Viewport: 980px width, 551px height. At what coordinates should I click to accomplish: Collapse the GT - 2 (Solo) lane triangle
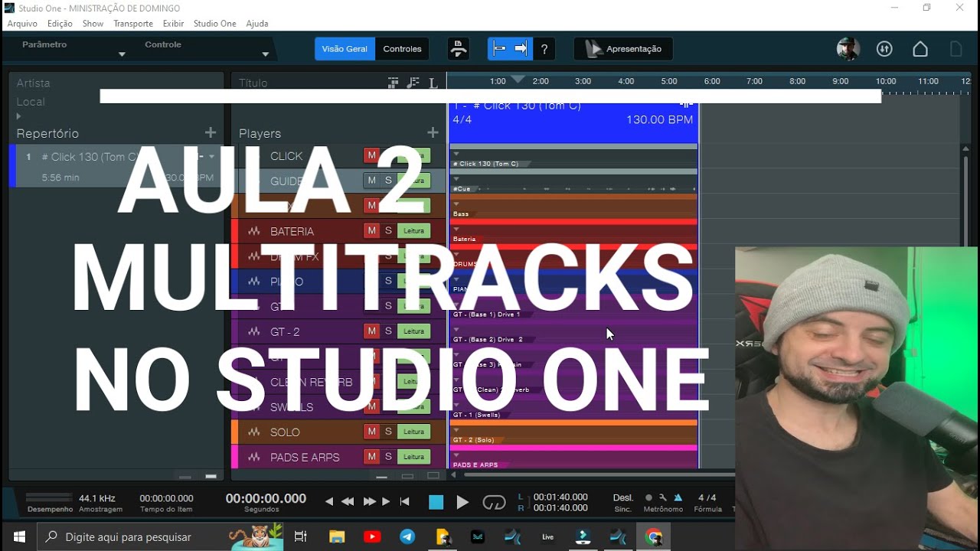pyautogui.click(x=456, y=431)
